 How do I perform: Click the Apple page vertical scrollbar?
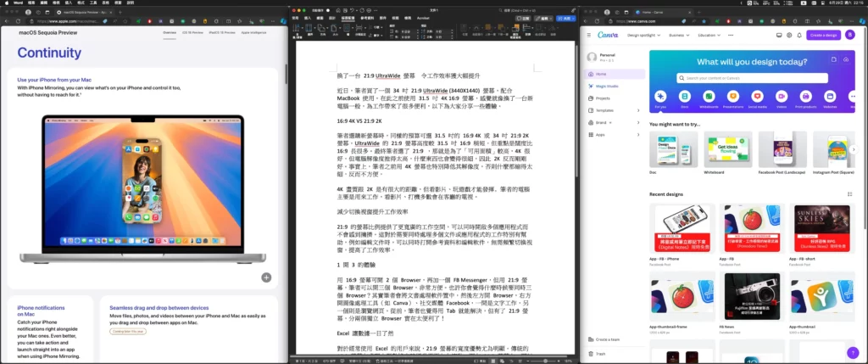[286, 72]
